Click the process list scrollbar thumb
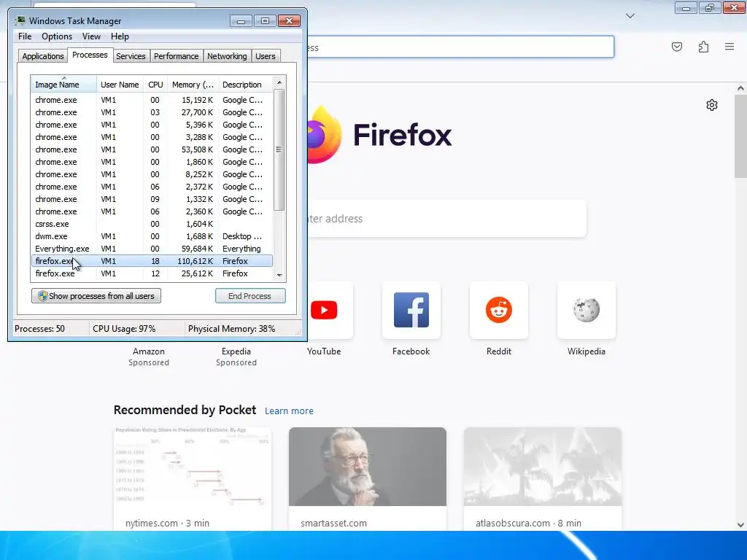Image resolution: width=747 pixels, height=560 pixels. click(x=279, y=149)
